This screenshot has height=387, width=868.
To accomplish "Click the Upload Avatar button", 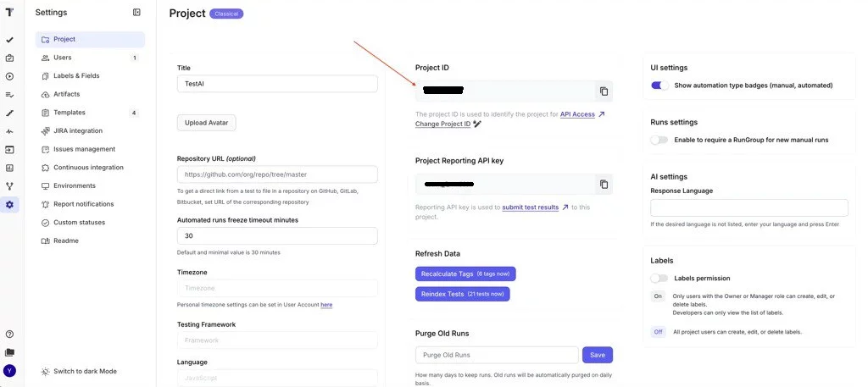I will pyautogui.click(x=207, y=123).
